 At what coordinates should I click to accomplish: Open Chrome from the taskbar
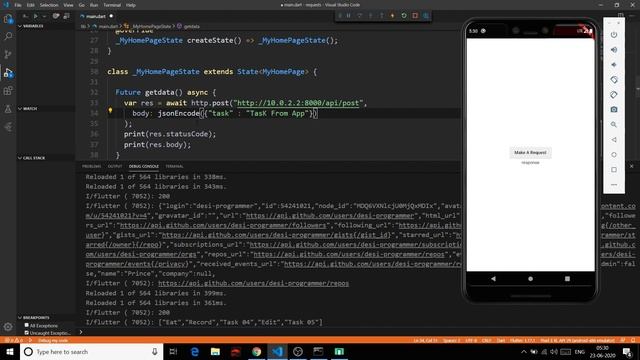point(256,352)
